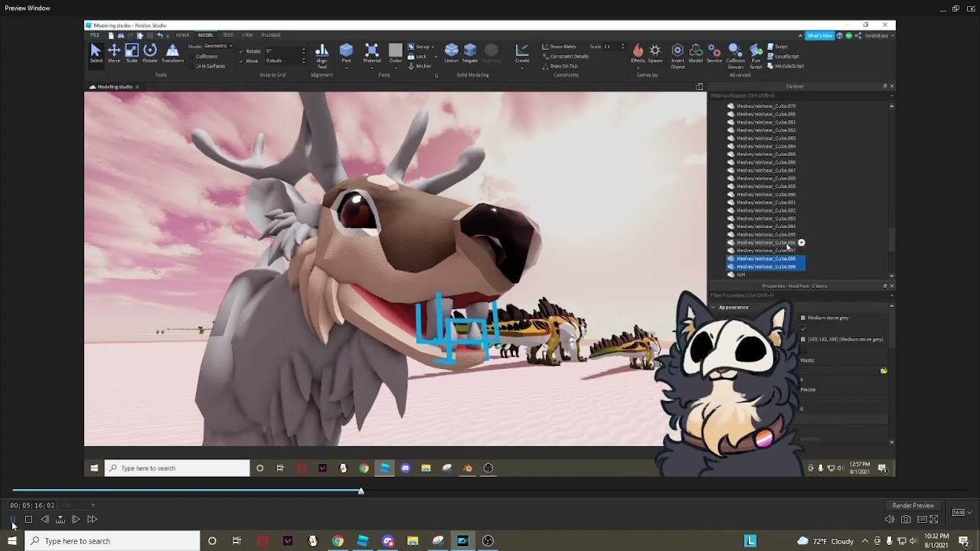Click the grey Color swatch in Parts
980x551 pixels.
[395, 51]
